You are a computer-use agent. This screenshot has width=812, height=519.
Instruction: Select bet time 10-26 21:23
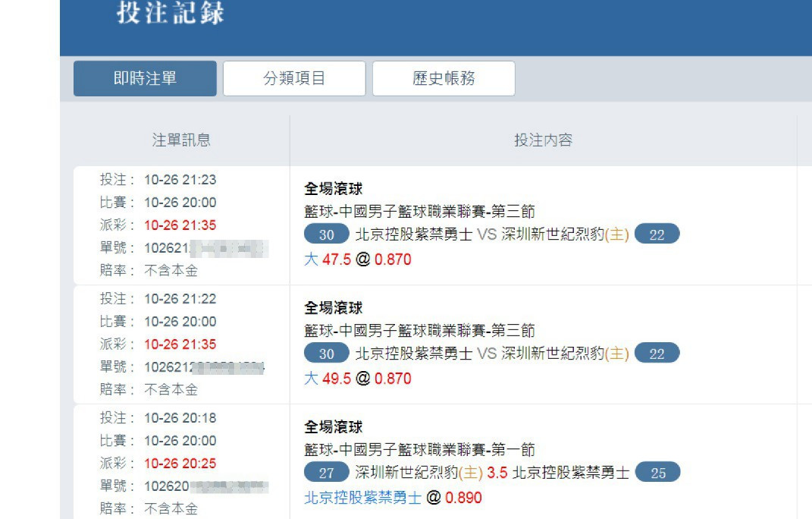pos(180,180)
